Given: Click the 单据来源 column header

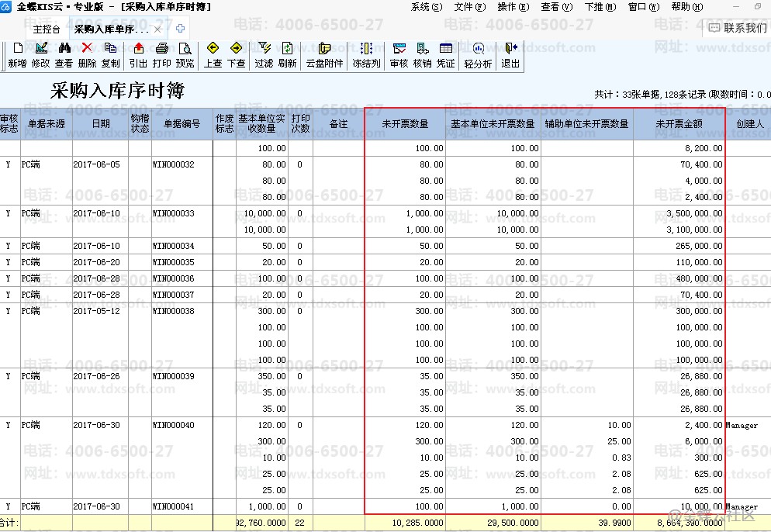Looking at the screenshot, I should click(x=47, y=124).
